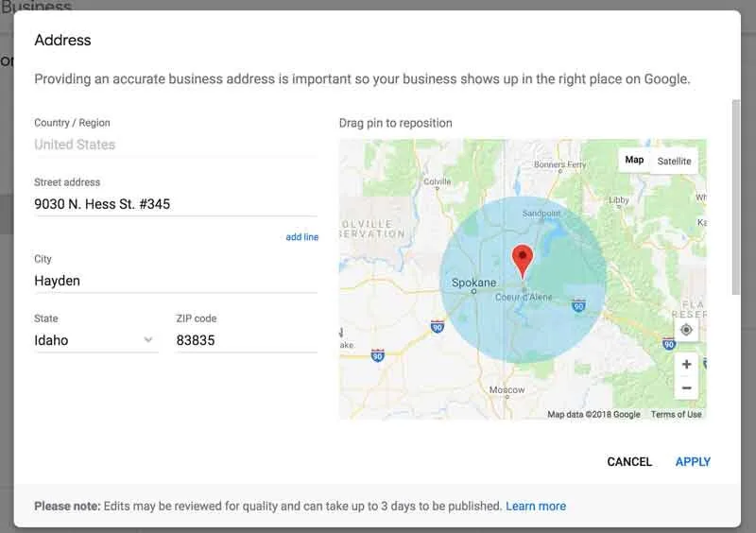Click the City field containing Hayden

coord(176,281)
